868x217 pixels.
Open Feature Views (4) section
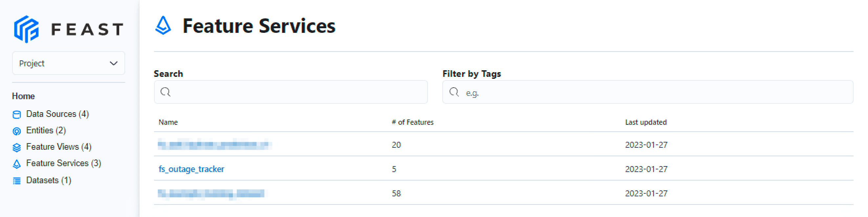point(59,147)
